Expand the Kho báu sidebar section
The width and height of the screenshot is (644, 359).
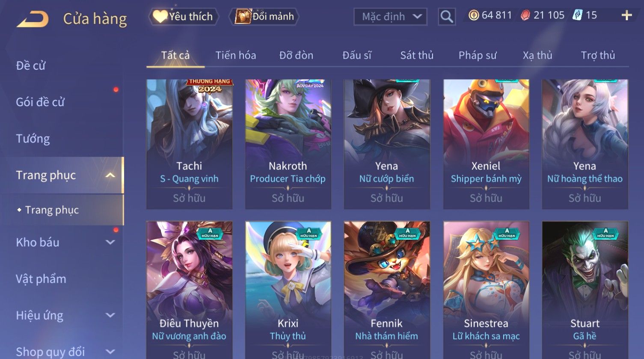(110, 242)
